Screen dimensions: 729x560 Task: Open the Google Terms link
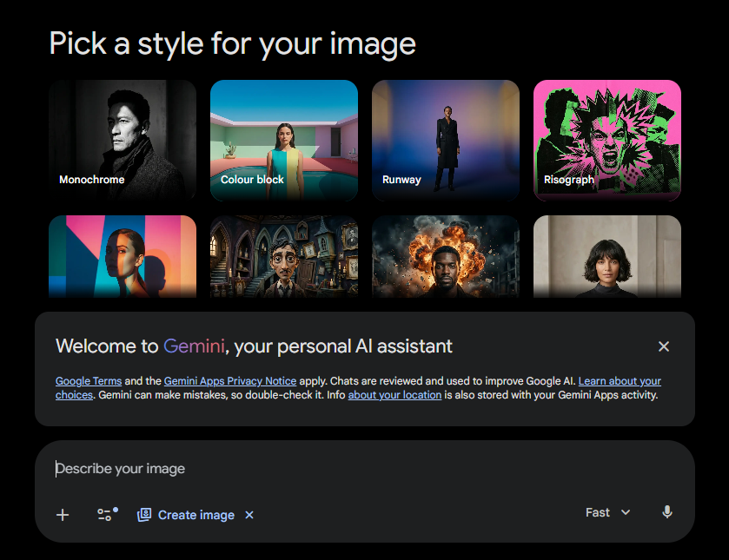point(89,381)
